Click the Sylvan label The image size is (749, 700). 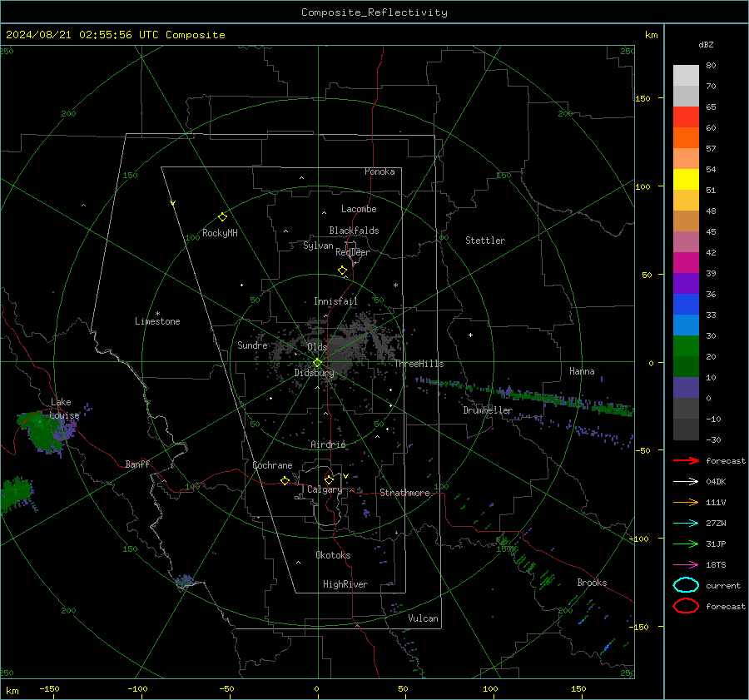pos(318,246)
